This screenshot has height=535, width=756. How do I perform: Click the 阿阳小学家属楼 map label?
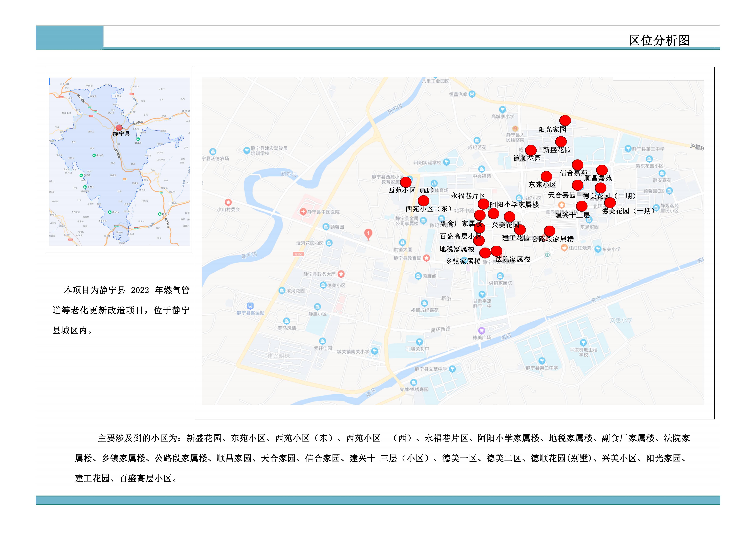coord(514,205)
